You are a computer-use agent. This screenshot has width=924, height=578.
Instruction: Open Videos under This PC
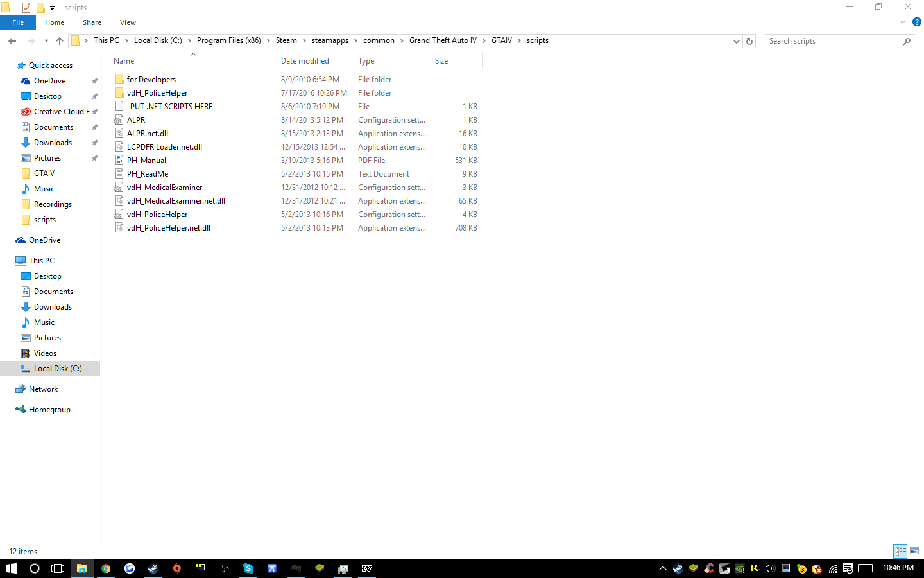tap(45, 353)
